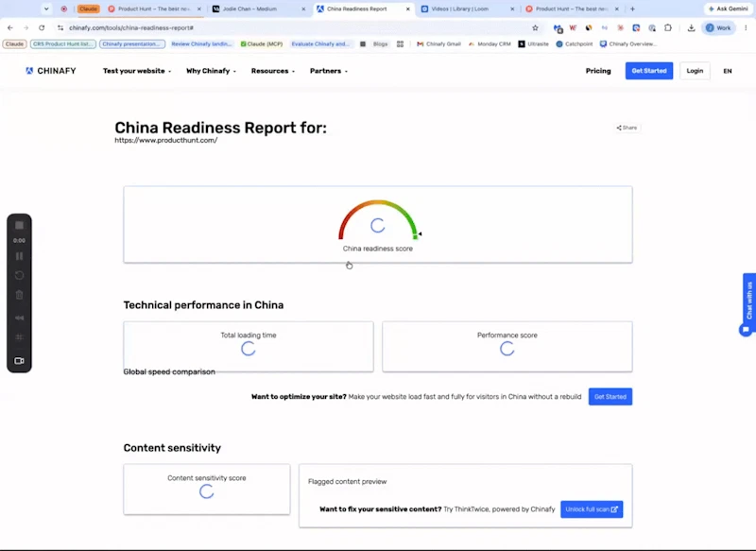756x551 pixels.
Task: Click the China readiness score gauge
Action: 378,220
